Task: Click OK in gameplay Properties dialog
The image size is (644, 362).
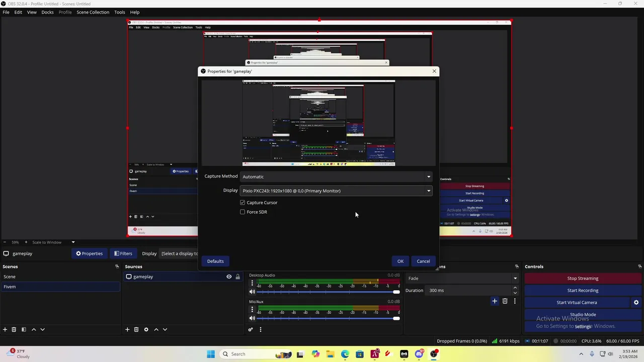Action: [x=400, y=261]
